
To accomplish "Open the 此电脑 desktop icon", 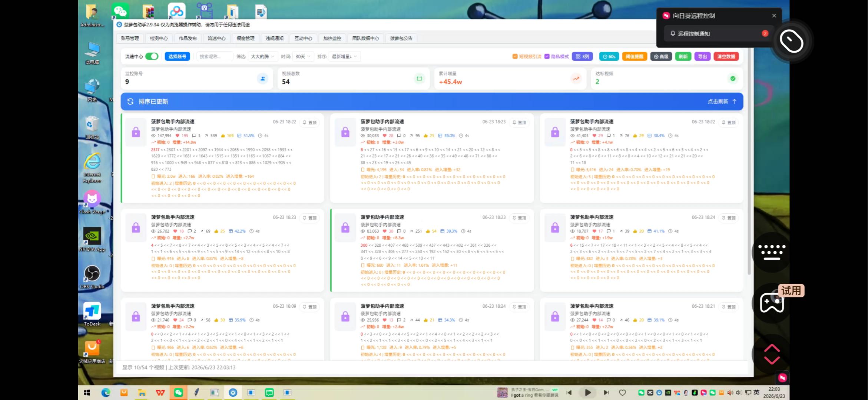I will tap(92, 53).
